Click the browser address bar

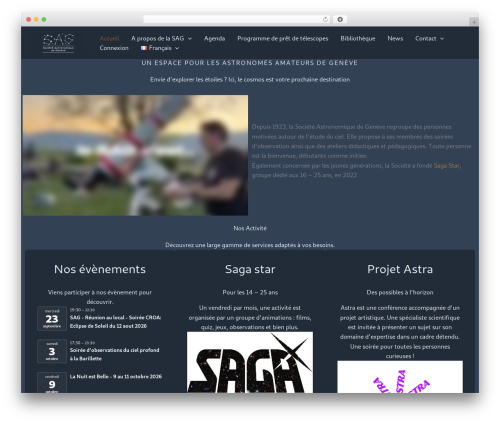click(x=237, y=19)
